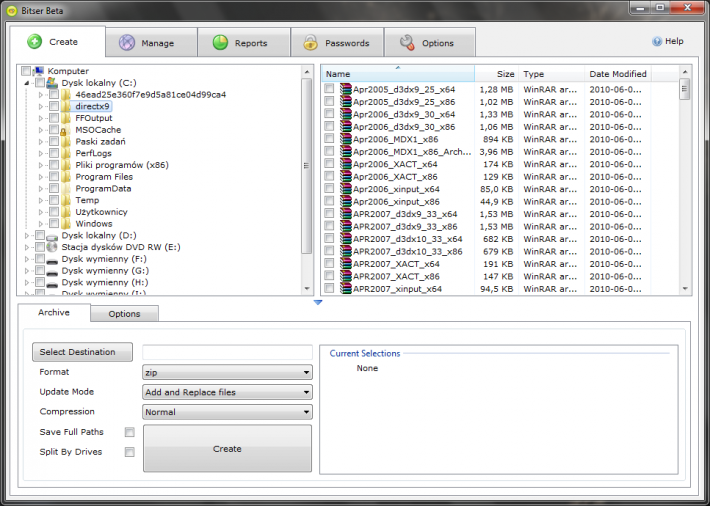Click the wrench Options icon
Screen dimensions: 710x506
[x=407, y=43]
